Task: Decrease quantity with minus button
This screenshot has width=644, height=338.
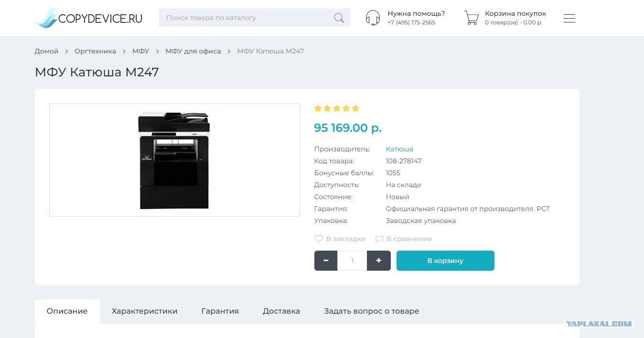Action: [326, 261]
